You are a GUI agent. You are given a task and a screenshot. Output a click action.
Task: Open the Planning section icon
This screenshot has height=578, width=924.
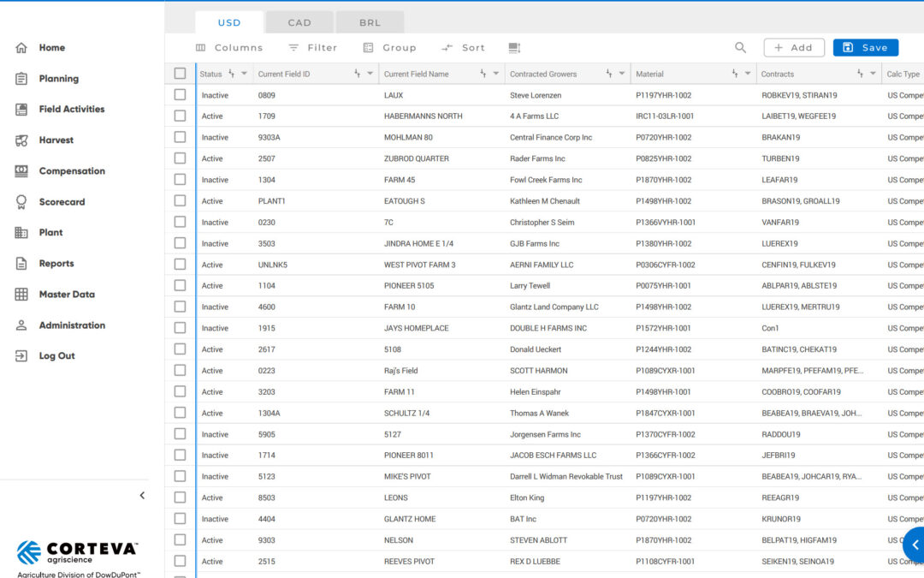tap(21, 79)
